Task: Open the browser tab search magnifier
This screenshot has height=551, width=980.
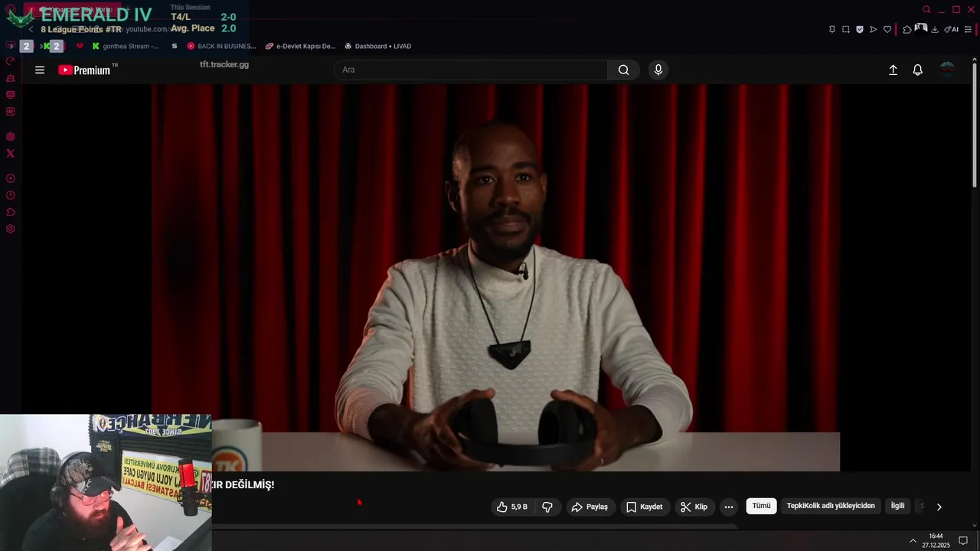Action: [x=926, y=9]
